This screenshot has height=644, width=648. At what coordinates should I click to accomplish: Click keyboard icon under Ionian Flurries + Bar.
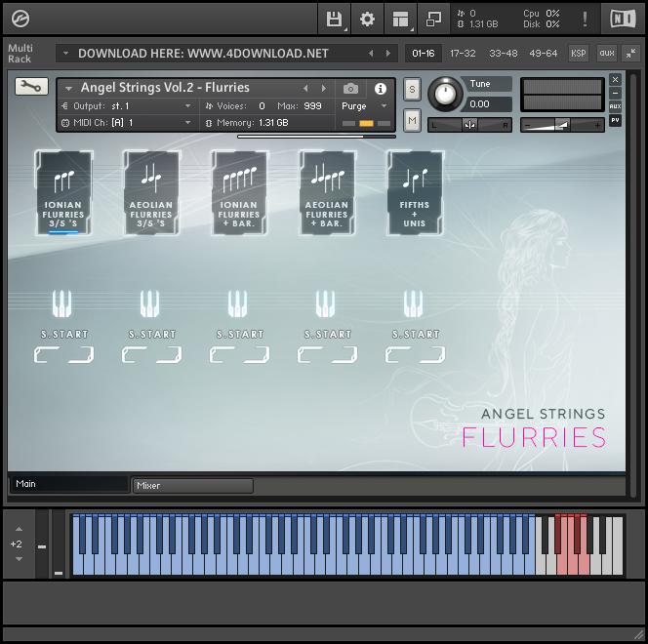[x=237, y=303]
